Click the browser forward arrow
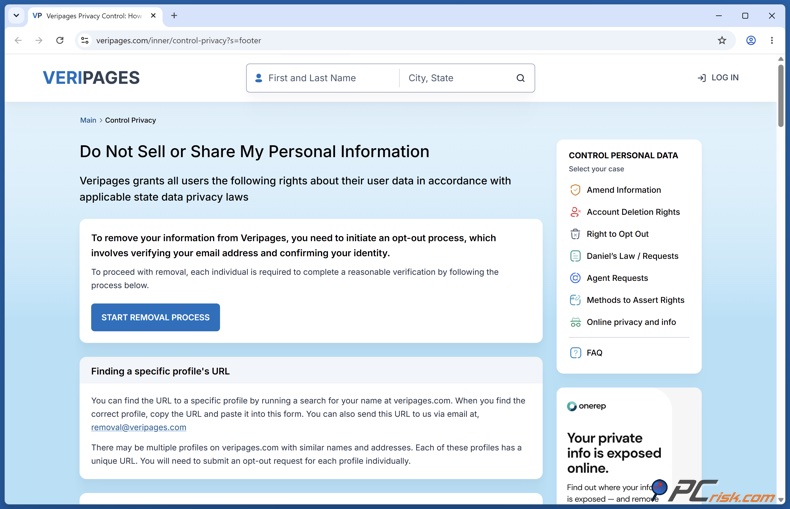 coord(39,40)
